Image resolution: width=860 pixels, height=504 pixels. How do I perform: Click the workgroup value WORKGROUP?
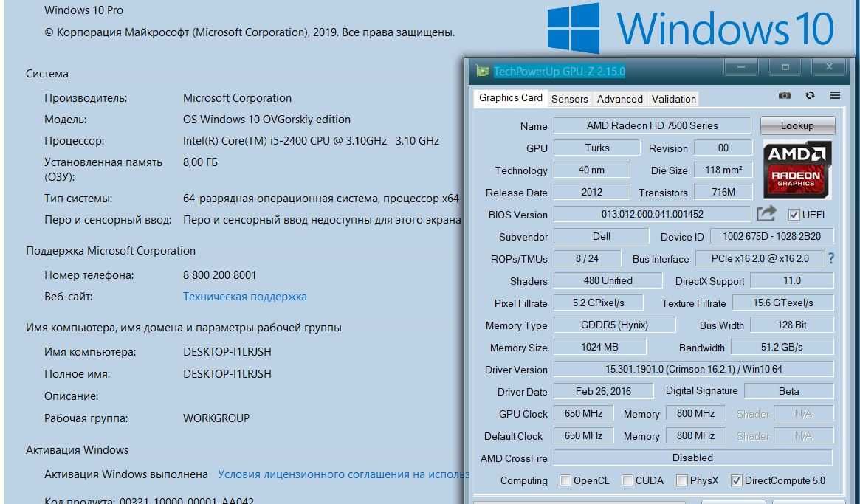click(216, 418)
